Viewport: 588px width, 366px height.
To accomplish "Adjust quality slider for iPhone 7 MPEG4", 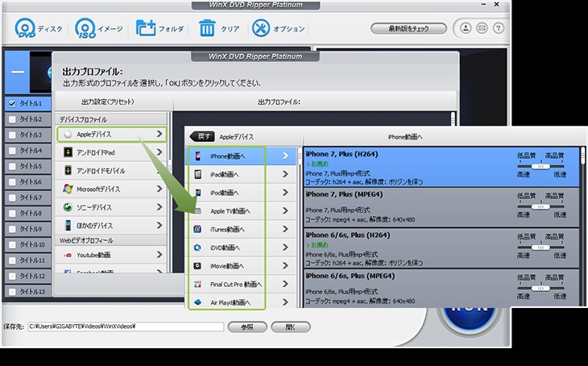I will (x=540, y=207).
